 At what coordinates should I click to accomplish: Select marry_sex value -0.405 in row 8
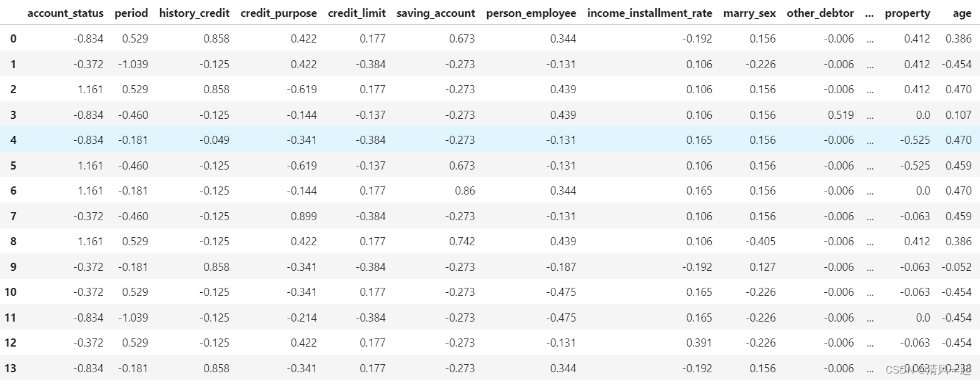coord(761,241)
